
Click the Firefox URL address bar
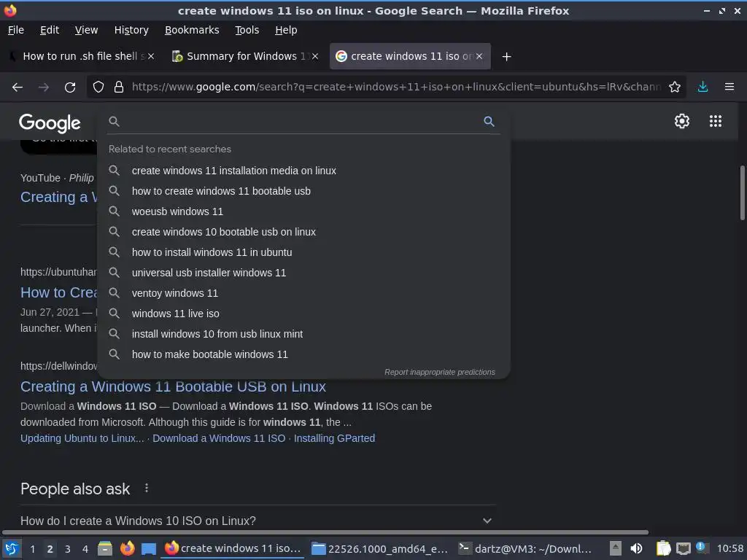[395, 87]
